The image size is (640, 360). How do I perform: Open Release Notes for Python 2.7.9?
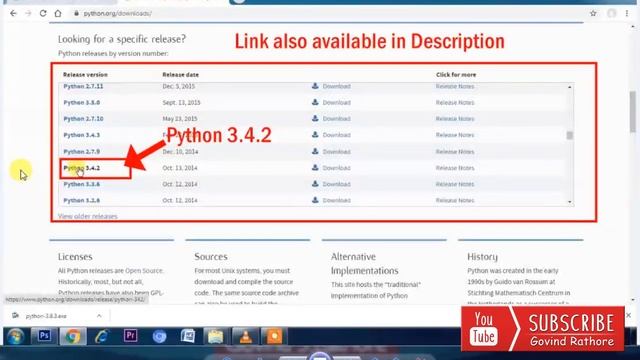pyautogui.click(x=455, y=151)
